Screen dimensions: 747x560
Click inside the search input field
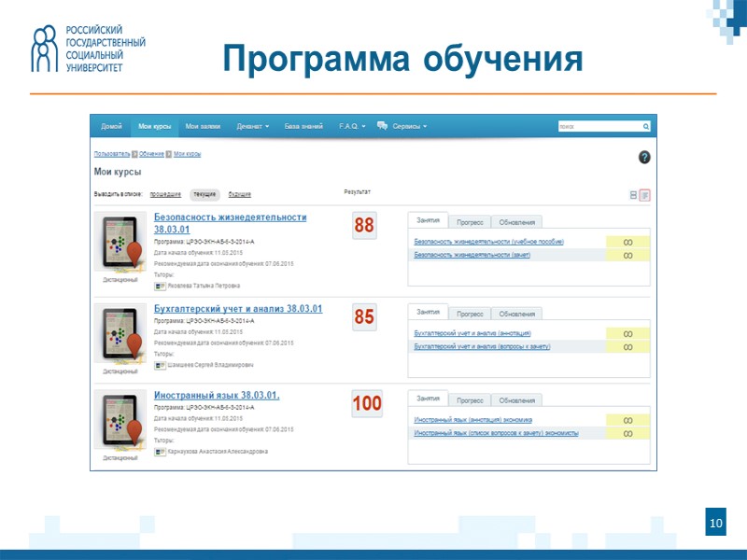[599, 126]
